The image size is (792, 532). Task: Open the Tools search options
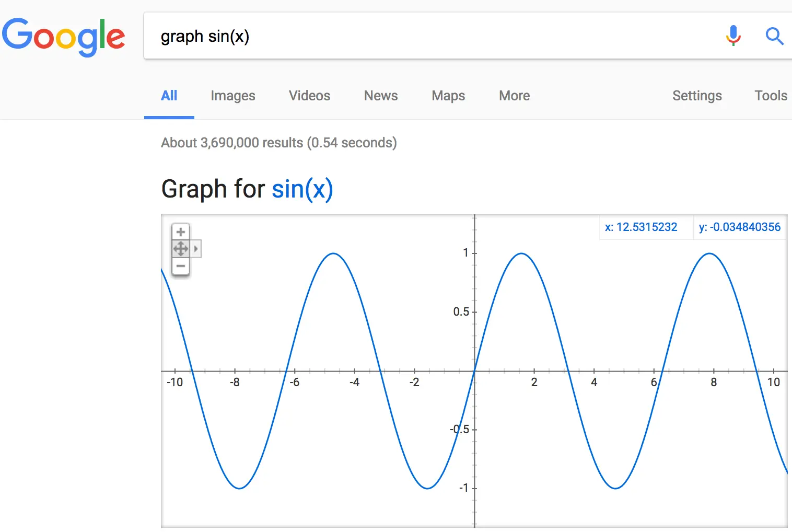[771, 96]
